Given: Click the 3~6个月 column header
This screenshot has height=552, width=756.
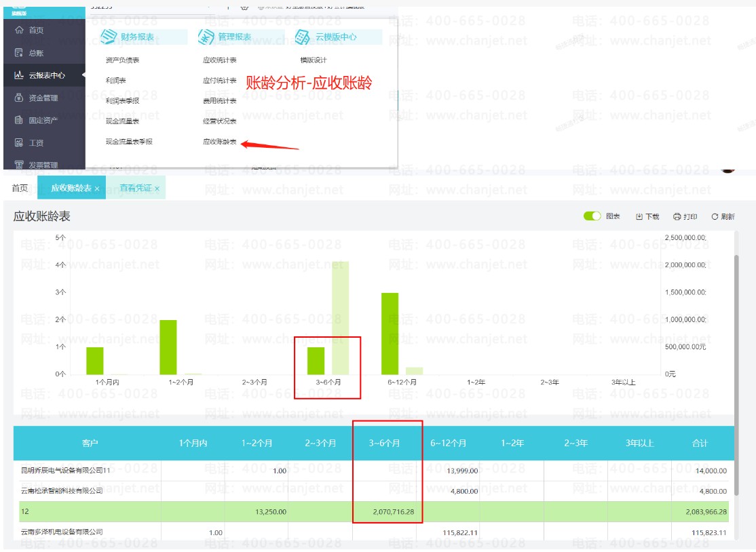Looking at the screenshot, I should [x=384, y=443].
